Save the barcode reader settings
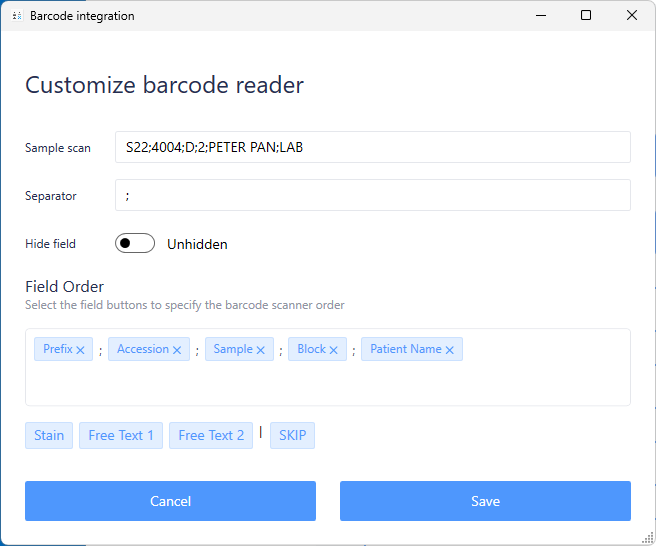The width and height of the screenshot is (656, 546). (485, 501)
